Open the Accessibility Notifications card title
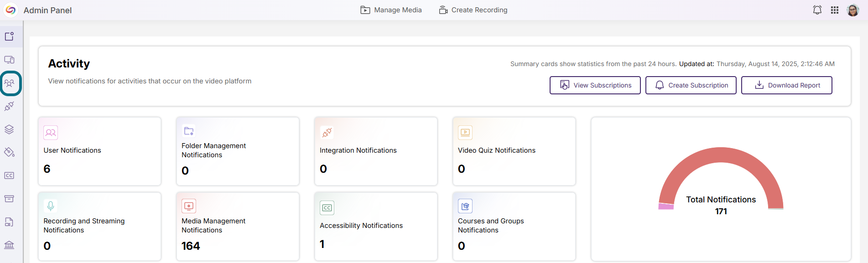 coord(361,226)
